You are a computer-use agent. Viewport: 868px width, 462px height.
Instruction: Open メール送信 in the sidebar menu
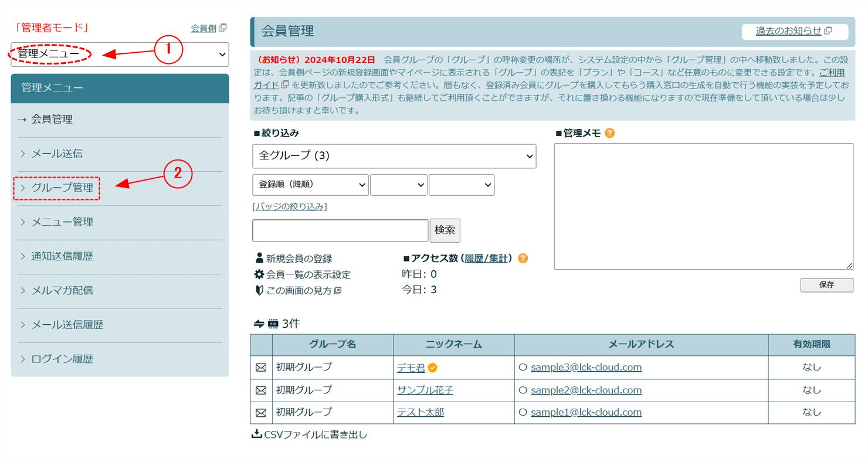[57, 154]
